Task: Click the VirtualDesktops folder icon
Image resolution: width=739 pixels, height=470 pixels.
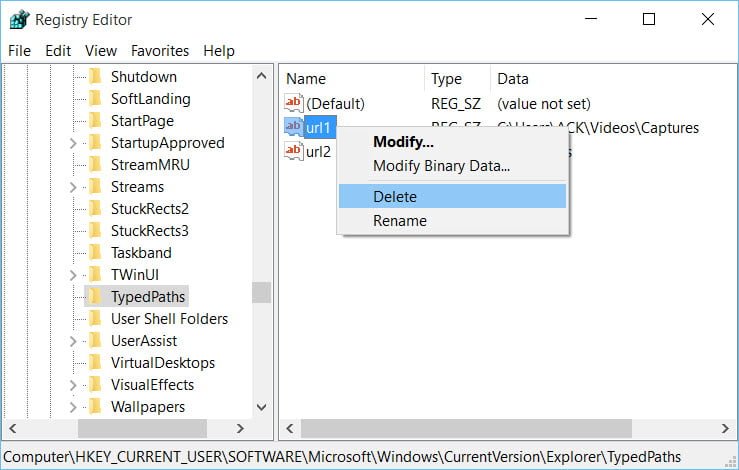Action: point(95,363)
